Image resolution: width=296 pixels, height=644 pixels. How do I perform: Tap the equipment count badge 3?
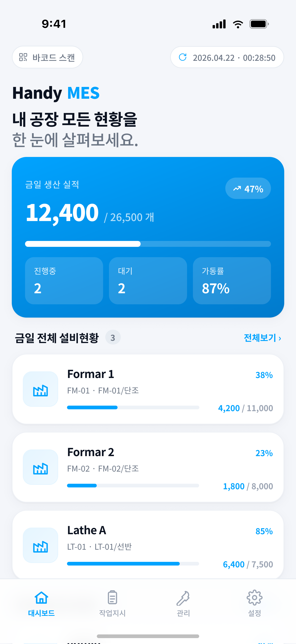coord(113,337)
